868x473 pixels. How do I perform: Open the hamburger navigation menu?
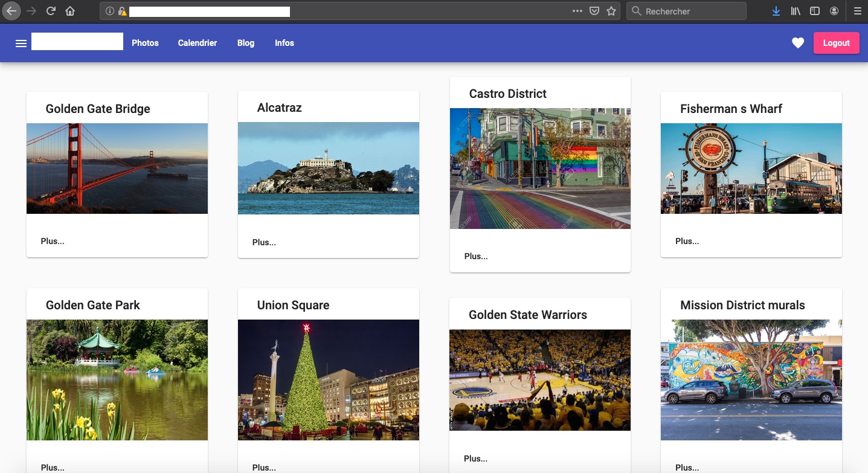pyautogui.click(x=21, y=43)
